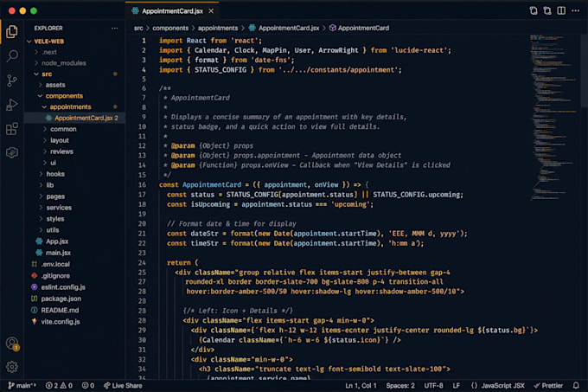The width and height of the screenshot is (588, 392).
Task: Select AppointmentCard.jsx in the file tree
Action: pos(75,119)
